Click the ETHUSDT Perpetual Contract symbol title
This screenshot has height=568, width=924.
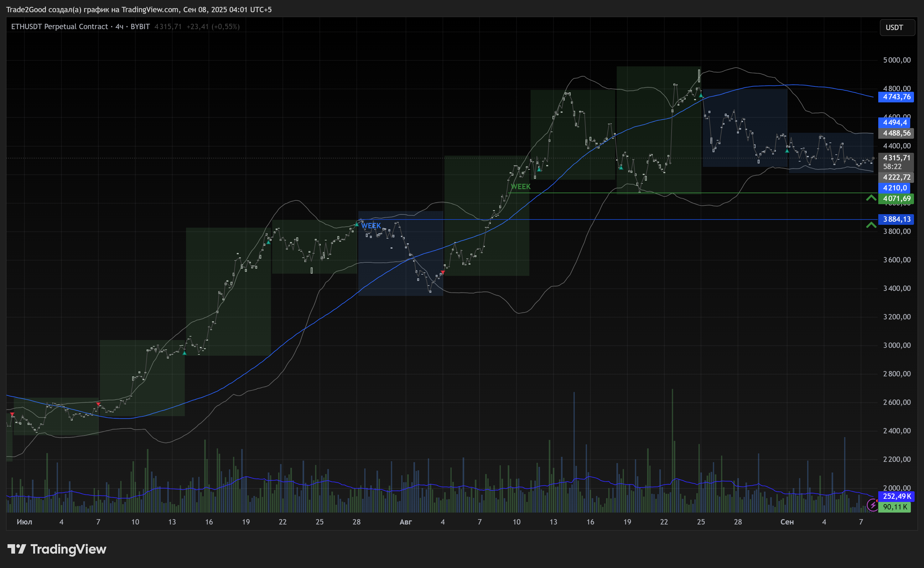pyautogui.click(x=60, y=27)
